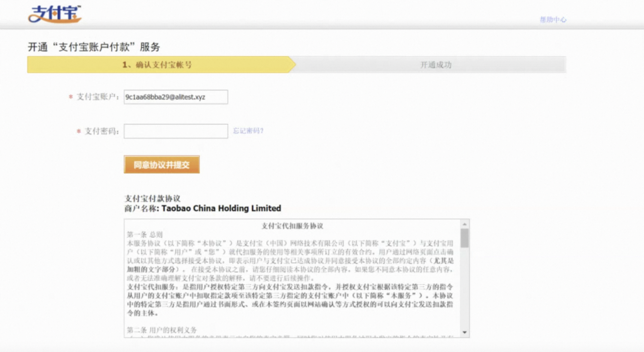
Task: Submit with 同意协议并提交 button
Action: pyautogui.click(x=162, y=164)
